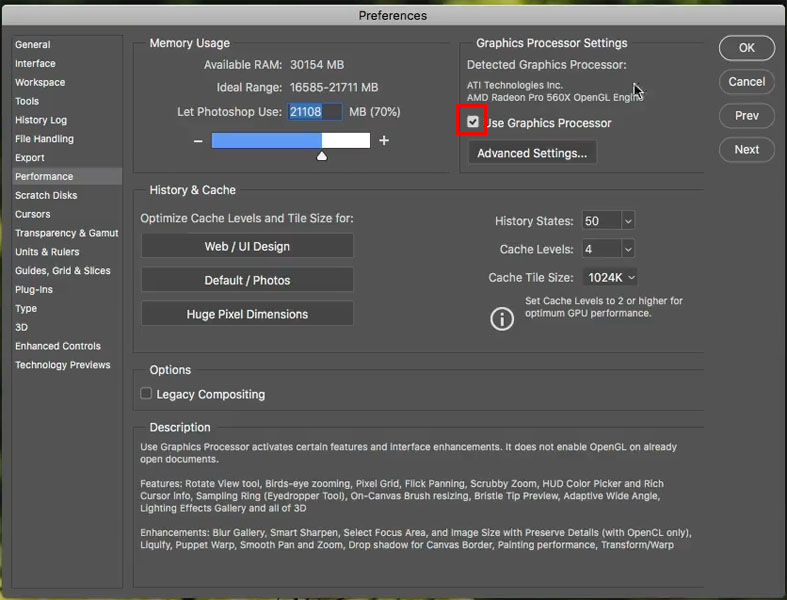Open Units & Rulers preferences
The width and height of the screenshot is (787, 600).
tap(47, 252)
